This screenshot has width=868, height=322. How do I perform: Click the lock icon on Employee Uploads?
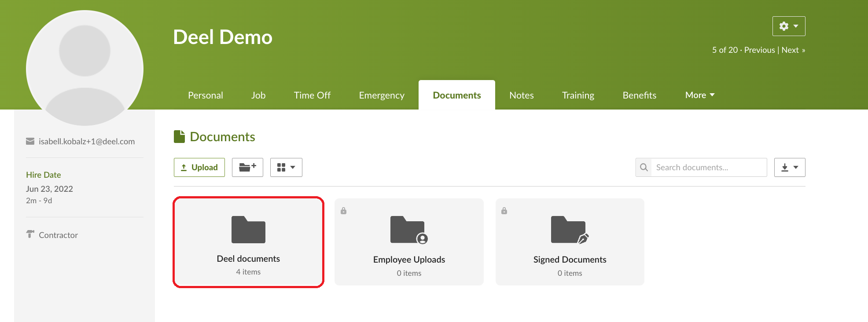[343, 211]
